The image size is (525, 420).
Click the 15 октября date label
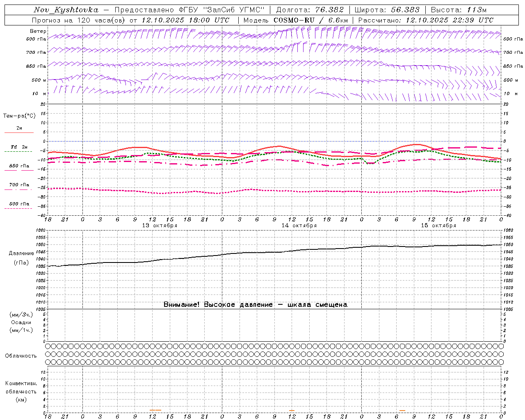[x=438, y=226]
